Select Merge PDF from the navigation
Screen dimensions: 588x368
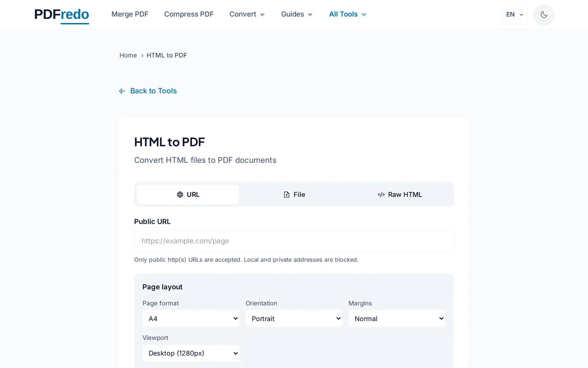[130, 14]
